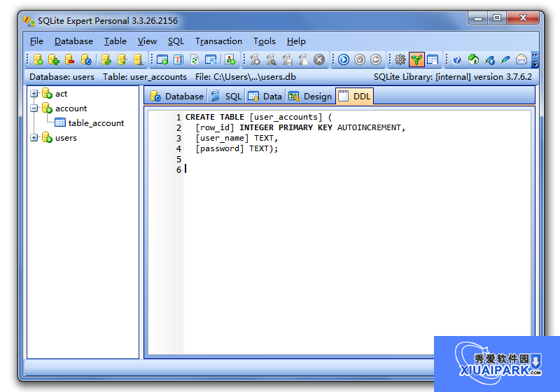
Task: Open the Database menu
Action: tap(73, 41)
